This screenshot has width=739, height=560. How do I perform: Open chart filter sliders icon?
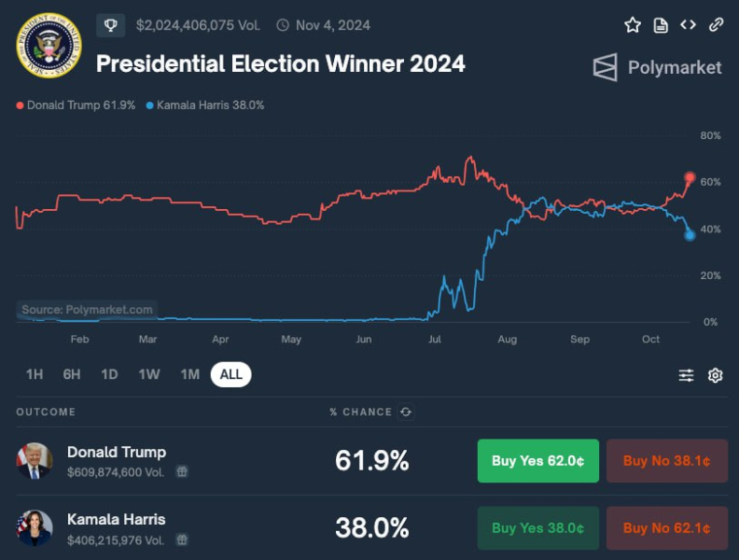686,375
